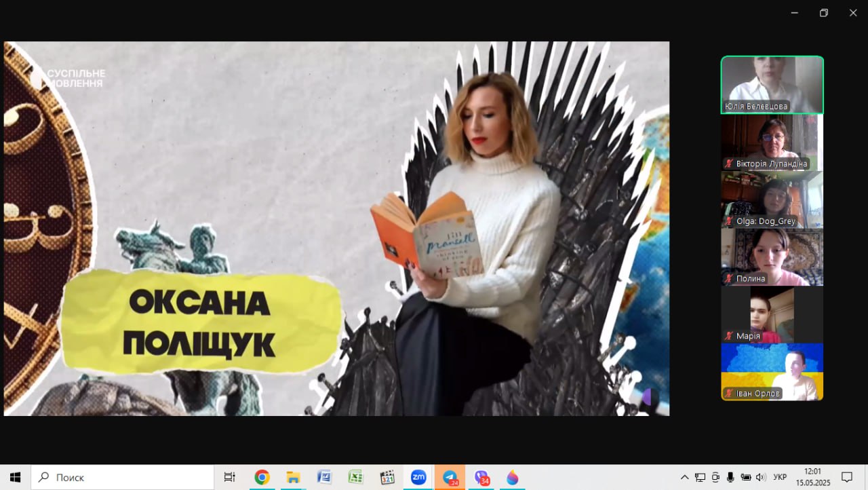868x490 pixels.
Task: Open Telegram from the taskbar
Action: 450,477
